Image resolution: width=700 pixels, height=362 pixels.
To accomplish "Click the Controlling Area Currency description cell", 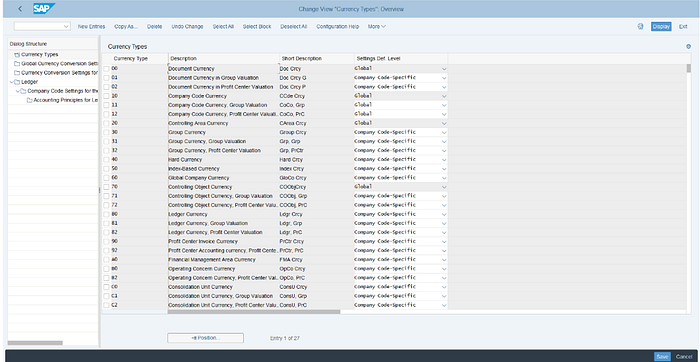I will pyautogui.click(x=223, y=123).
